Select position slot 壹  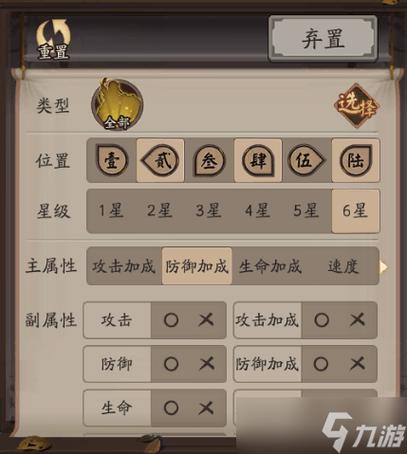(112, 160)
